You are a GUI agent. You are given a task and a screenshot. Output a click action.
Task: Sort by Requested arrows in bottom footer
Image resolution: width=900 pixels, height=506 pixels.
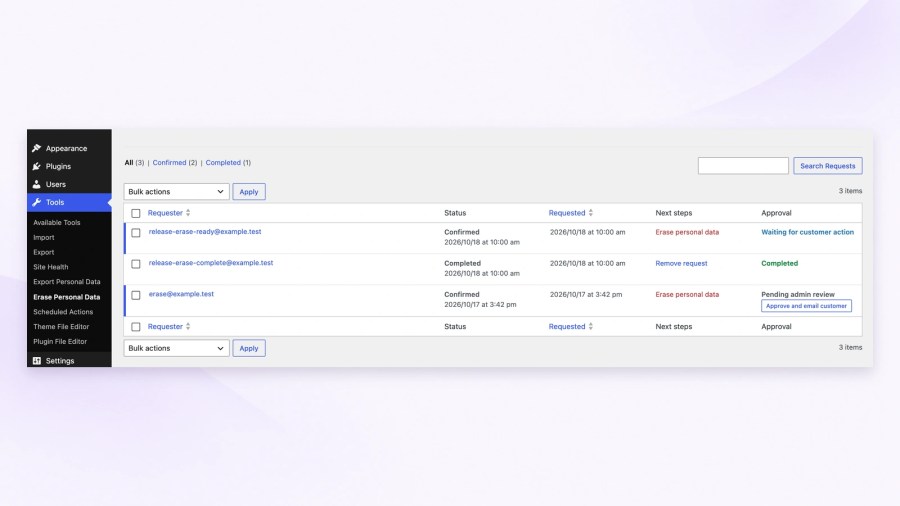tap(591, 326)
